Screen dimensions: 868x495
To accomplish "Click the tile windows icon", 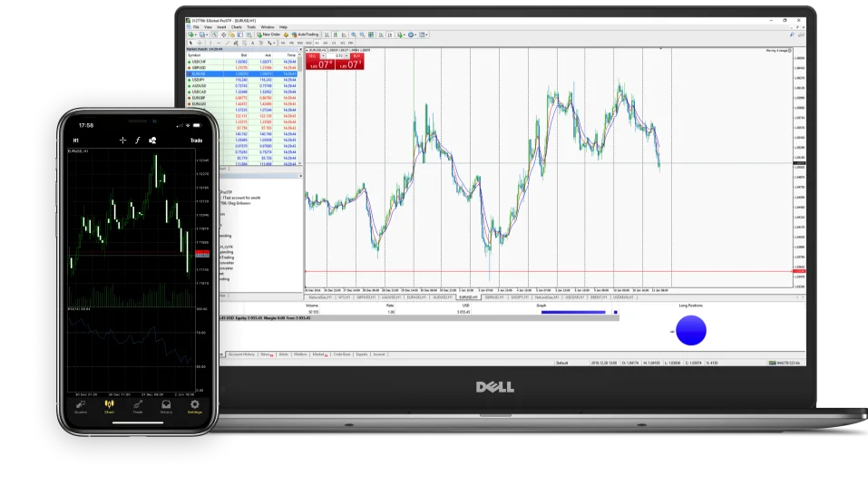I will [x=371, y=34].
